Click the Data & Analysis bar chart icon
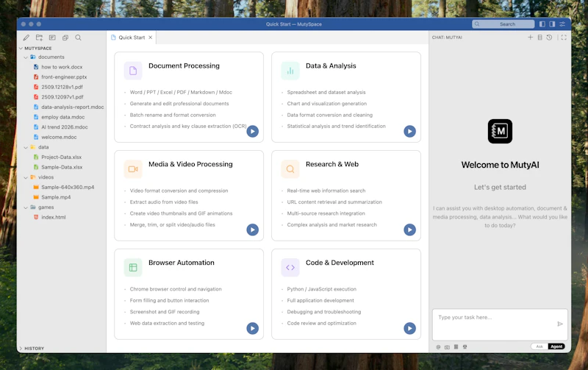Screen dimensions: 588x370 point(290,71)
